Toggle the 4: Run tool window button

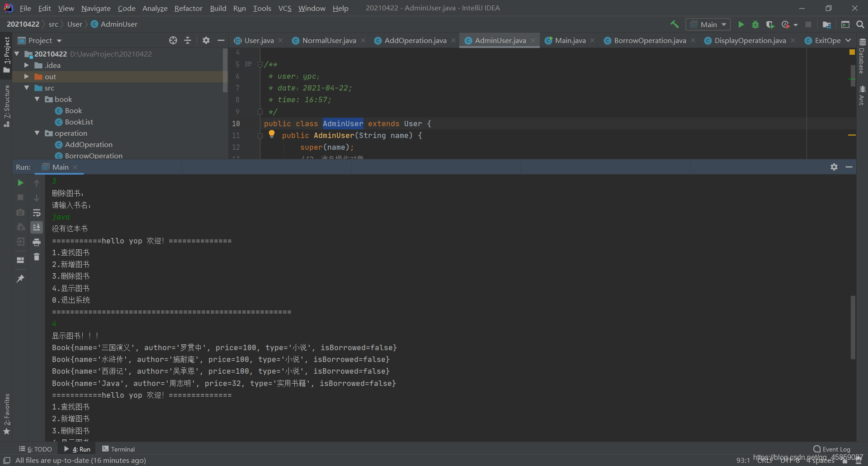tap(77, 449)
